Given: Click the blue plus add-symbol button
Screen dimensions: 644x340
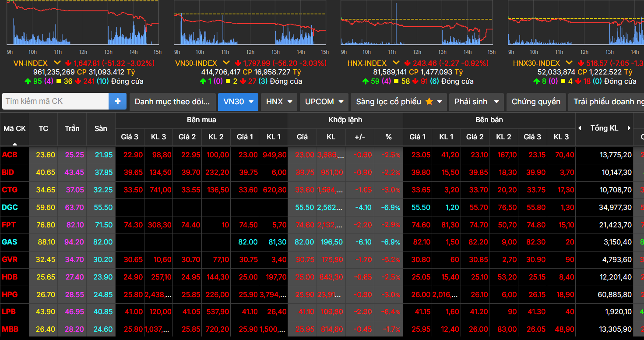Looking at the screenshot, I should click(x=117, y=101).
